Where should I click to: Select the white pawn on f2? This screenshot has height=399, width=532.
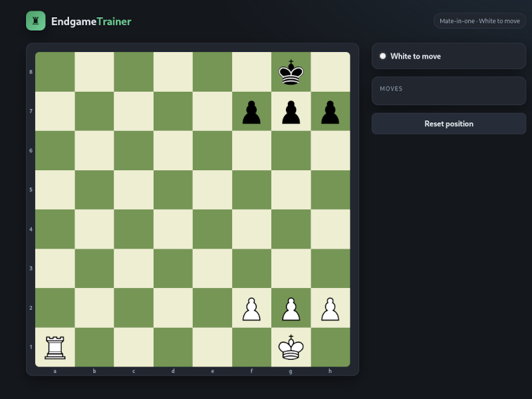click(251, 309)
